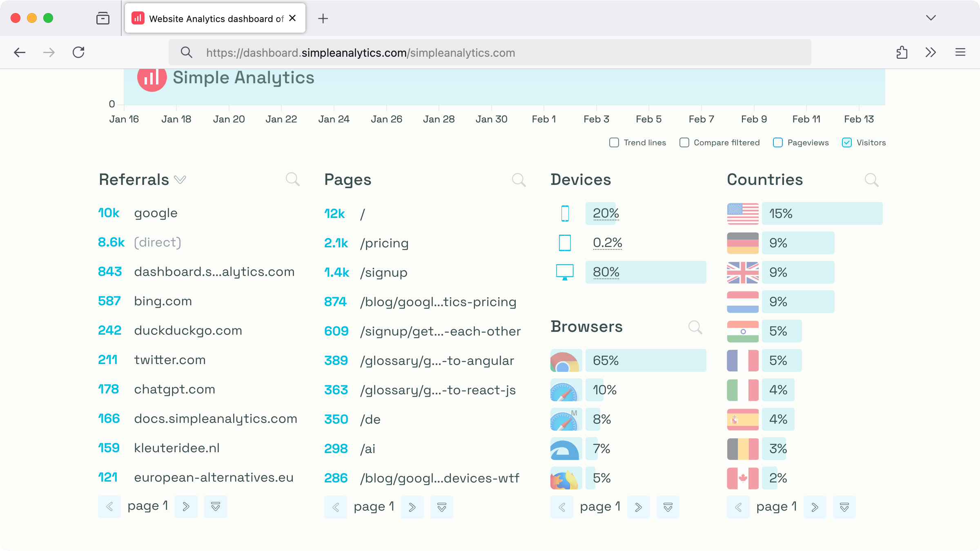Click the Jan 24 chart date marker
This screenshot has height=551, width=980.
(334, 119)
